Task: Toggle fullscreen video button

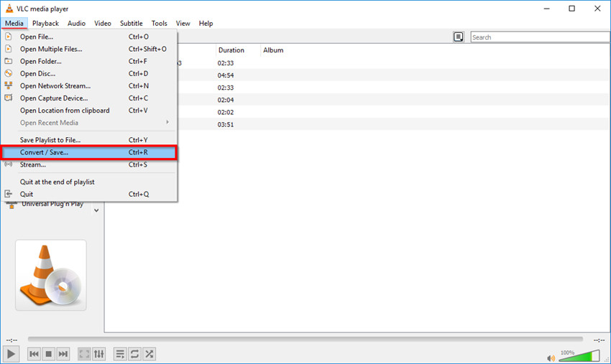Action: coord(84,354)
